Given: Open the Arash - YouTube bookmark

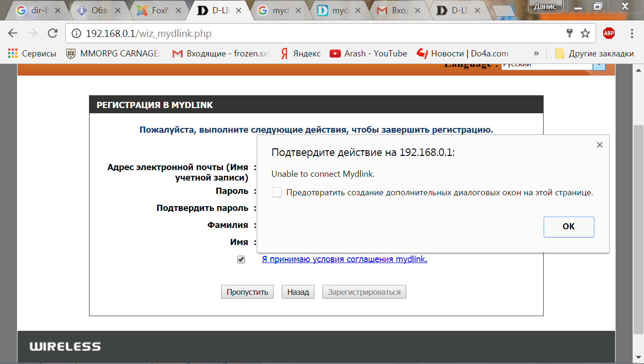Looking at the screenshot, I should point(368,54).
